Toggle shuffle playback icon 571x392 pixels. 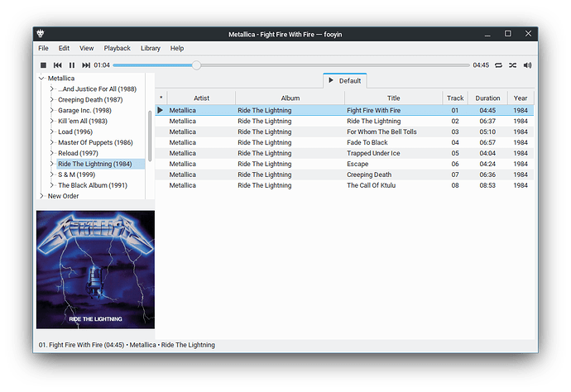tap(513, 65)
